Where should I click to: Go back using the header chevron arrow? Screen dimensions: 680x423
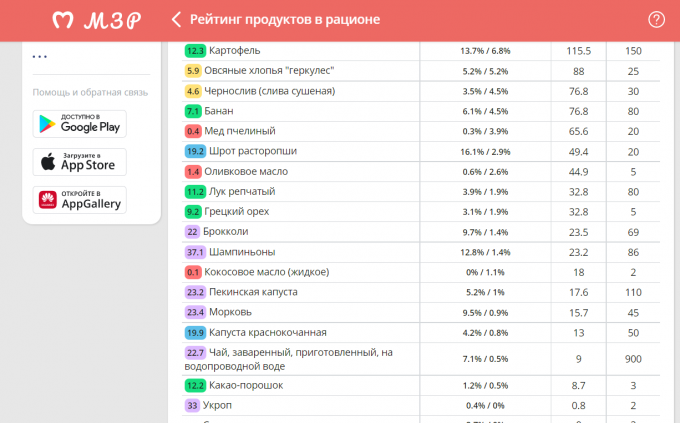pyautogui.click(x=176, y=19)
